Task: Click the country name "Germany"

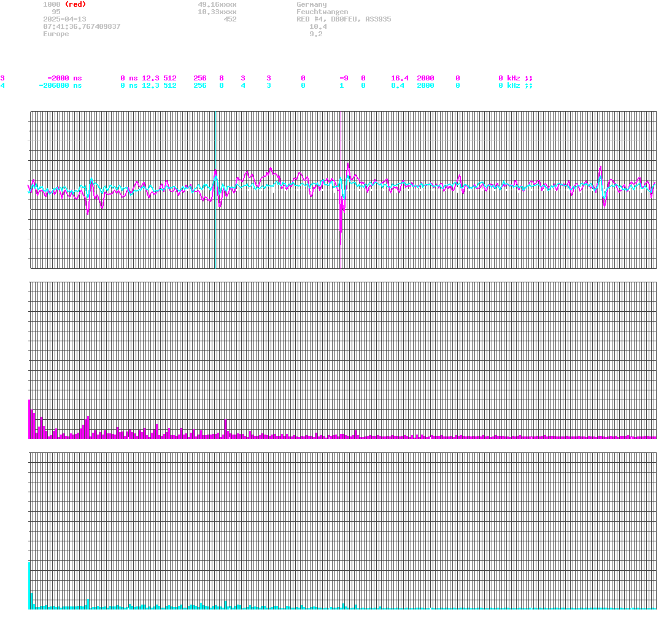Action: point(312,5)
